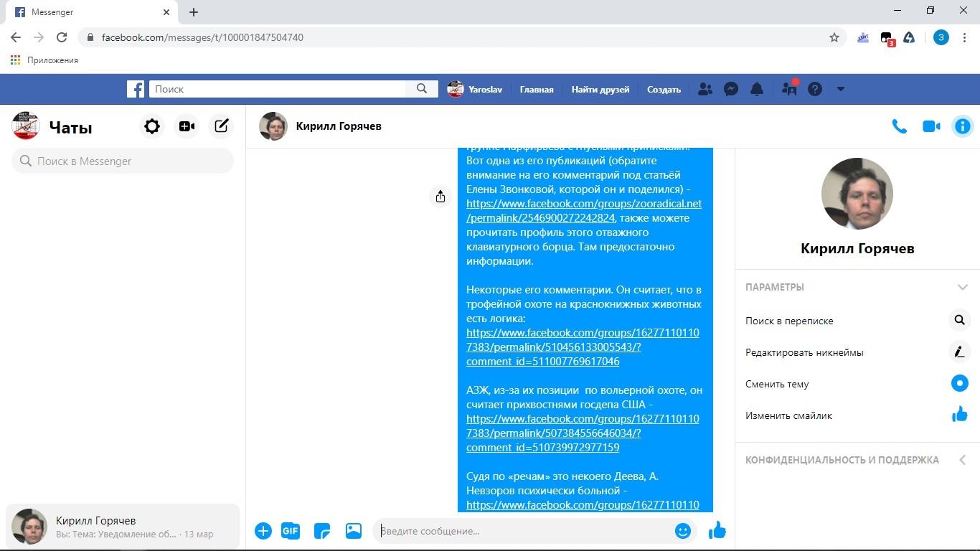Open Messenger settings gear icon
The height and width of the screenshot is (551, 980).
tap(152, 126)
